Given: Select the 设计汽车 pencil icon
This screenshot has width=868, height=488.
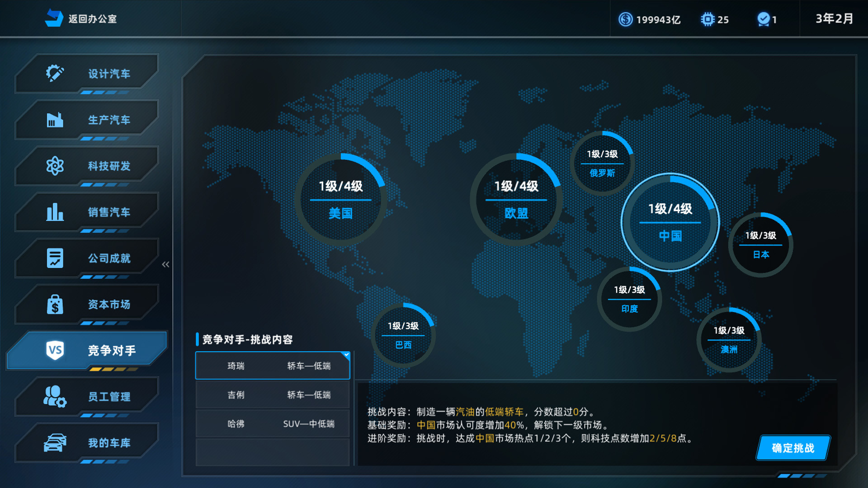Looking at the screenshot, I should point(54,72).
